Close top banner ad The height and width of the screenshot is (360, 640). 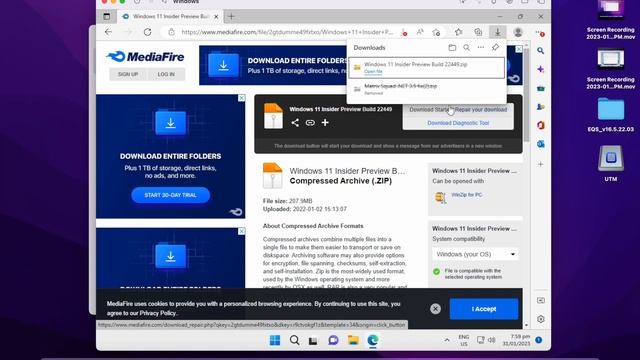point(519,49)
